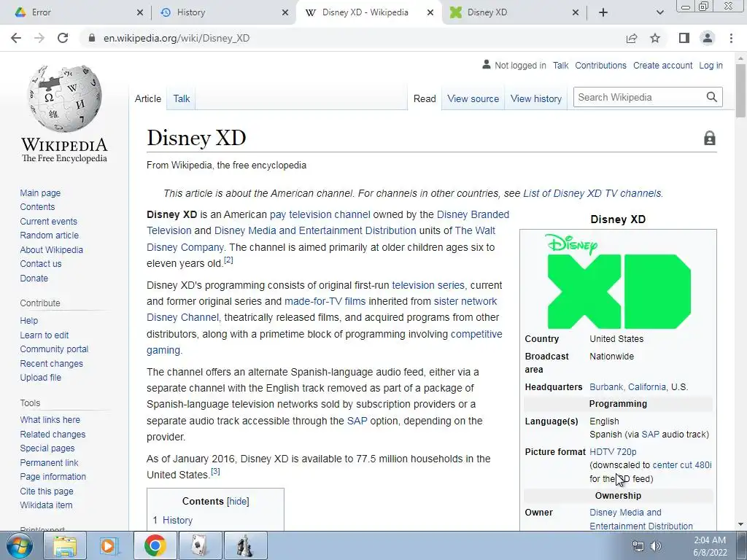747x560 pixels.
Task: Open Cite this page link
Action: [47, 491]
